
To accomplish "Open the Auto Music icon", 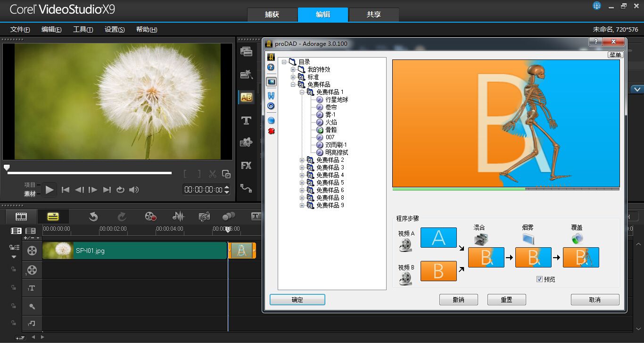I will point(204,217).
